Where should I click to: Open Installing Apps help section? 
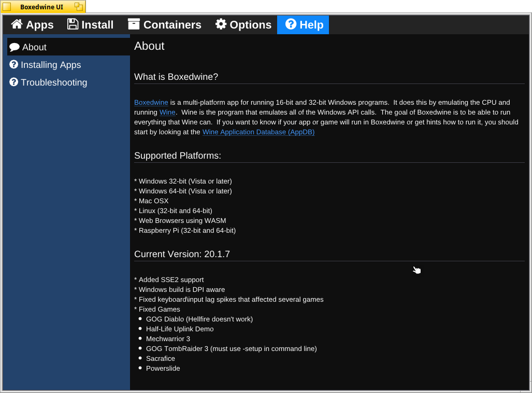click(x=68, y=64)
